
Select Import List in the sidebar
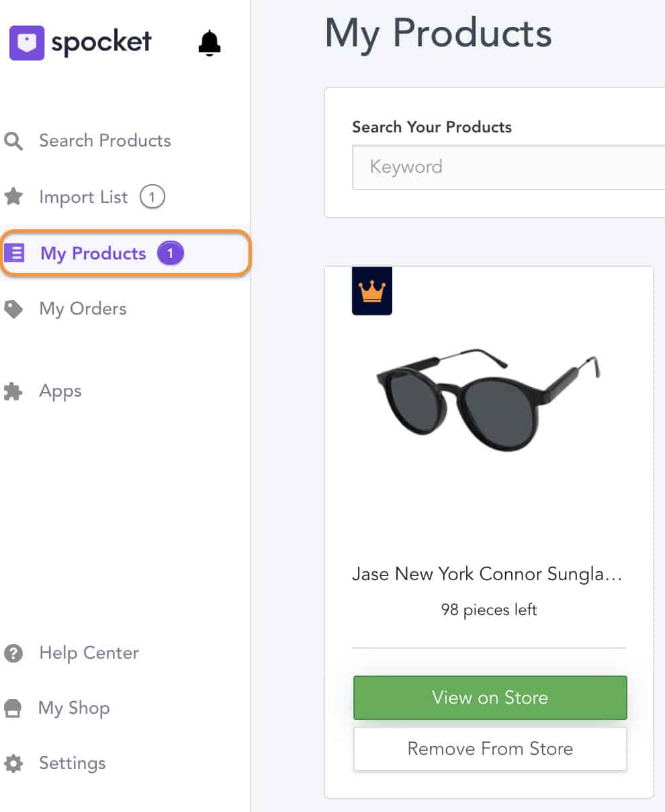click(x=83, y=197)
